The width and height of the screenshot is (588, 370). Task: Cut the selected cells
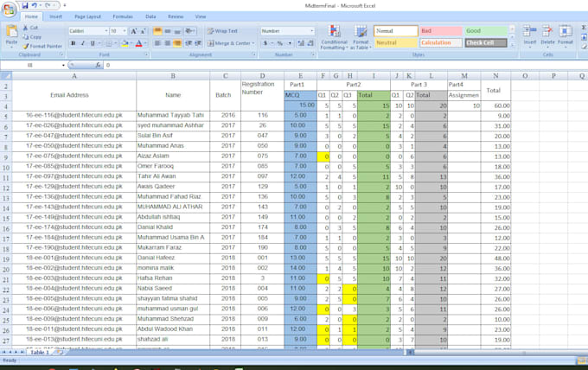coord(30,28)
